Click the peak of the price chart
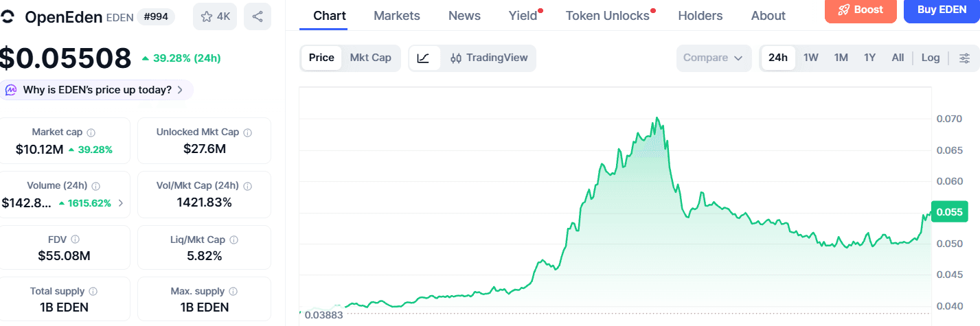 click(657, 119)
